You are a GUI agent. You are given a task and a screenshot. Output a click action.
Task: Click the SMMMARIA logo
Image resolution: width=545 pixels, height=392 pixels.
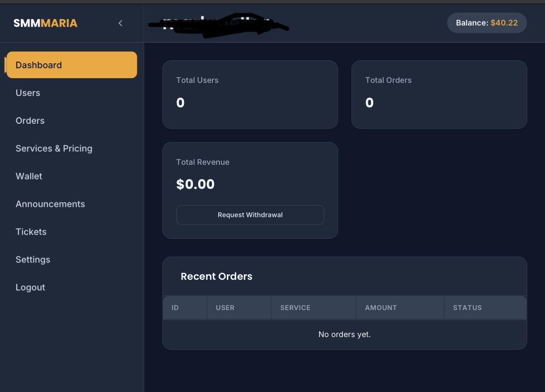point(45,23)
